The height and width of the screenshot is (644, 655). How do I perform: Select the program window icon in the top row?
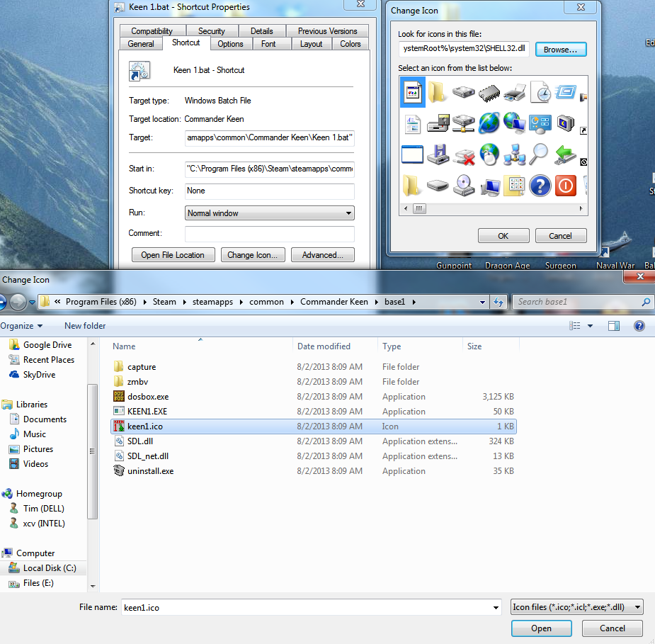tap(413, 92)
